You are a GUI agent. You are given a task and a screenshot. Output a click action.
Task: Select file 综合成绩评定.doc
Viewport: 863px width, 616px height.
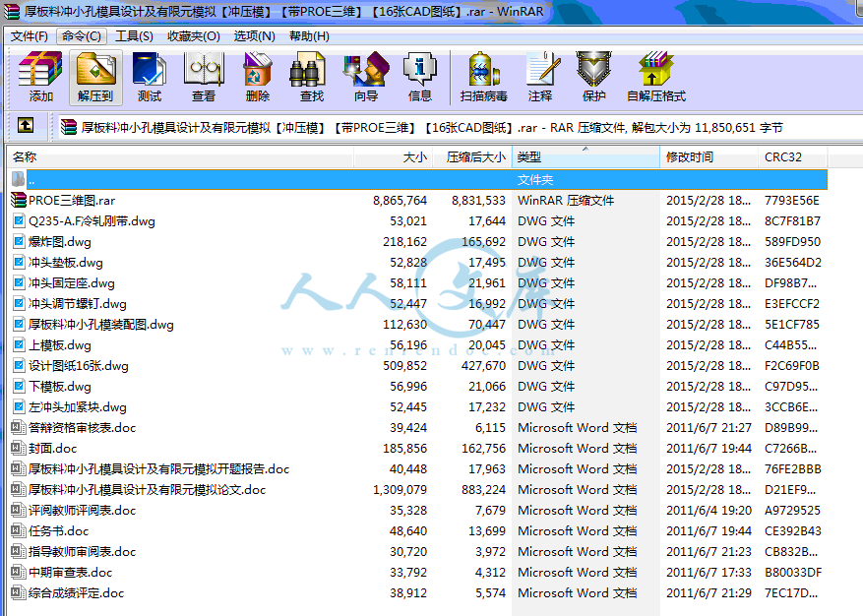tap(77, 593)
